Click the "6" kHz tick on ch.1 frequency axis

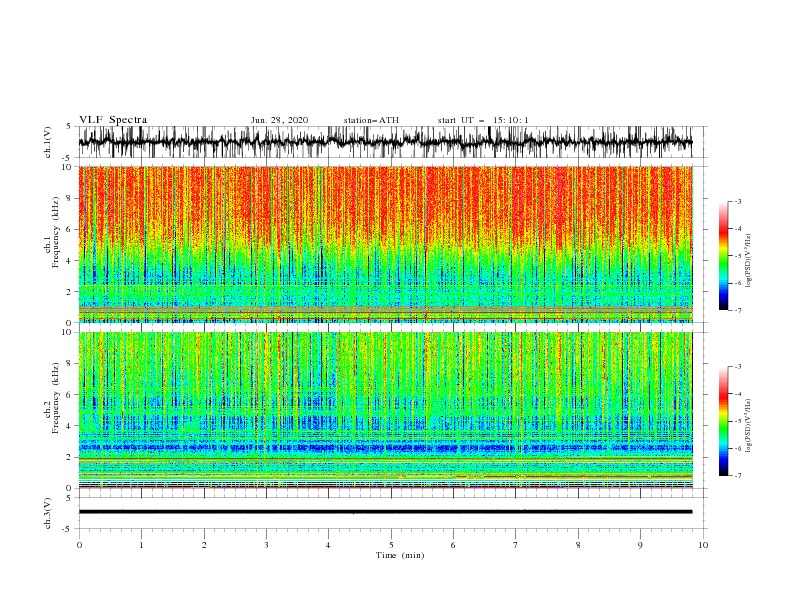tap(69, 229)
